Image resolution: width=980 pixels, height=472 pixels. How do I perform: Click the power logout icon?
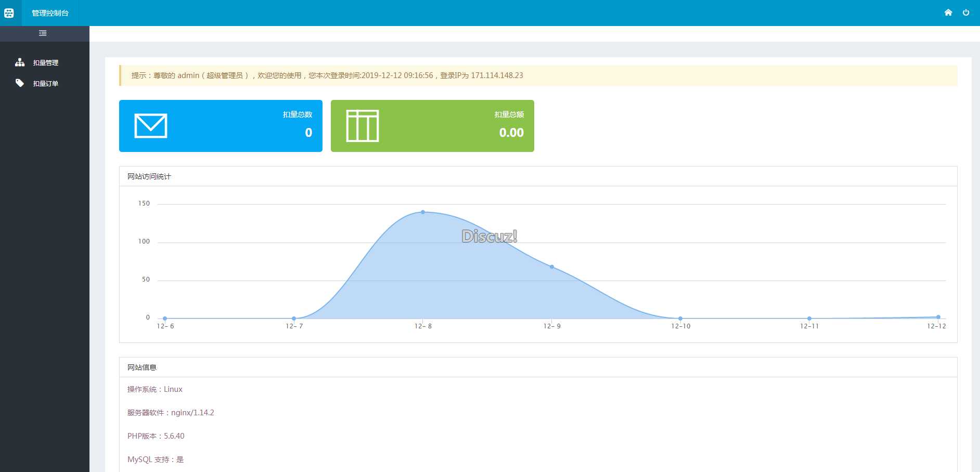click(x=966, y=12)
